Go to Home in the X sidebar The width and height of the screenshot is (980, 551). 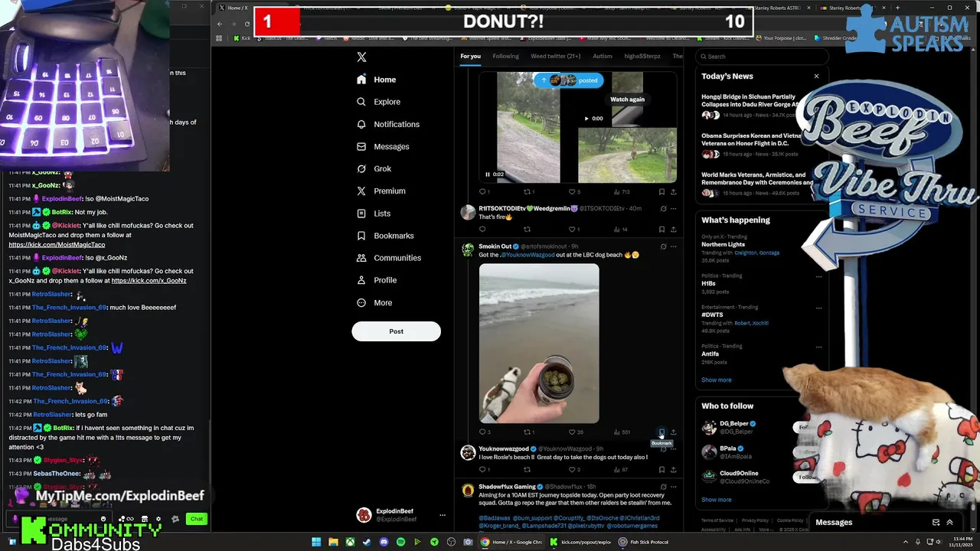(x=377, y=80)
